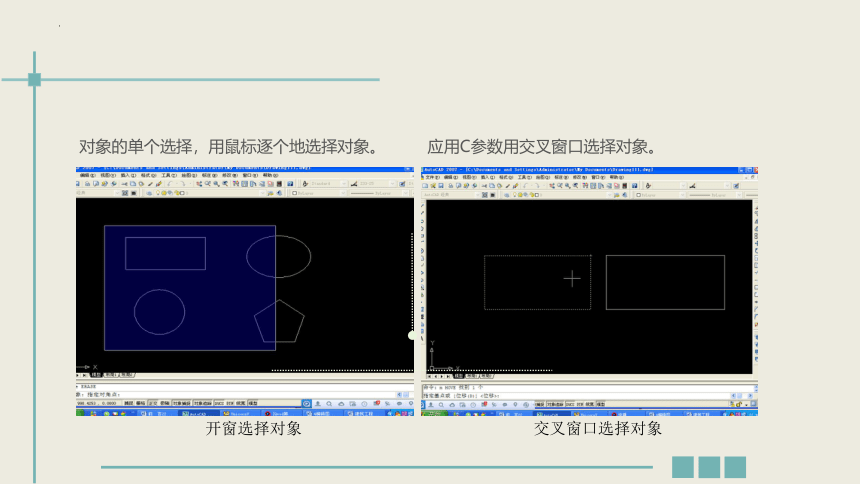Open Layer Properties Manager in right AutoCAD window

pyautogui.click(x=507, y=195)
